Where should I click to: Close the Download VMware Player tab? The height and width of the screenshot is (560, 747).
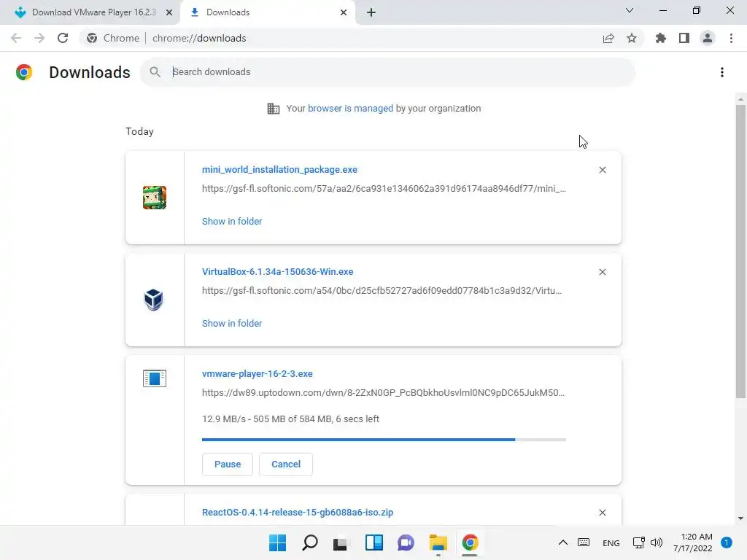(x=169, y=12)
